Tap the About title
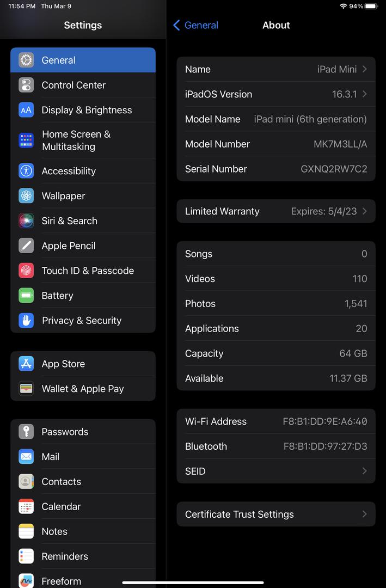Image resolution: width=386 pixels, height=588 pixels. pos(276,25)
